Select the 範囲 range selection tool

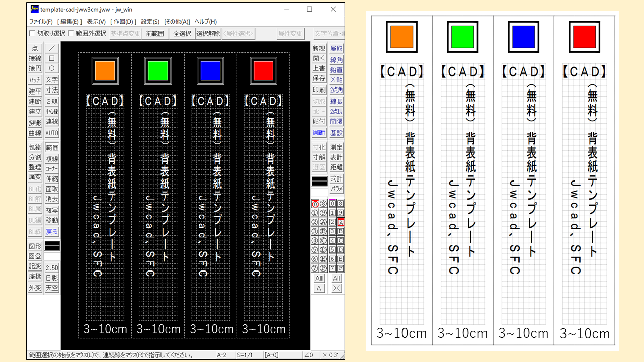pyautogui.click(x=52, y=148)
